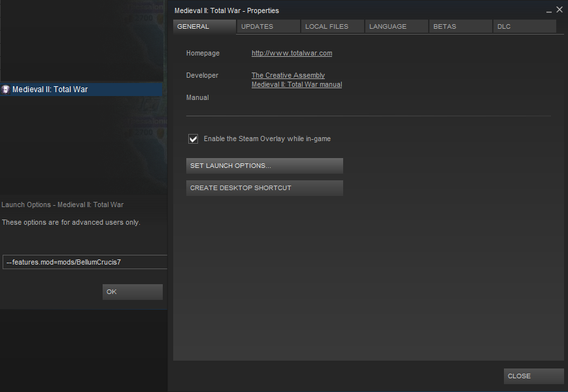
Task: Select Medieval II: Total War in the game list
Action: 81,90
